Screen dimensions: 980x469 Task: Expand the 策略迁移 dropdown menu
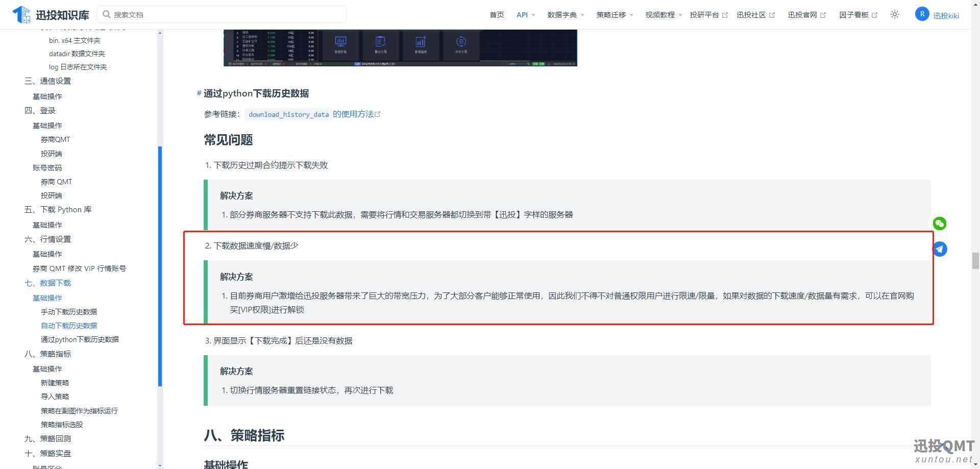pyautogui.click(x=615, y=15)
